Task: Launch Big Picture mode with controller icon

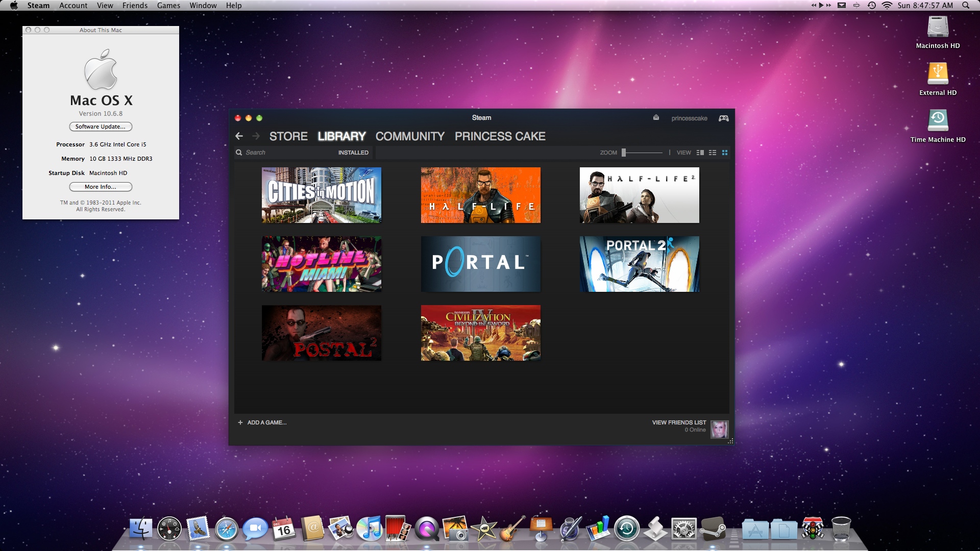Action: pyautogui.click(x=723, y=118)
